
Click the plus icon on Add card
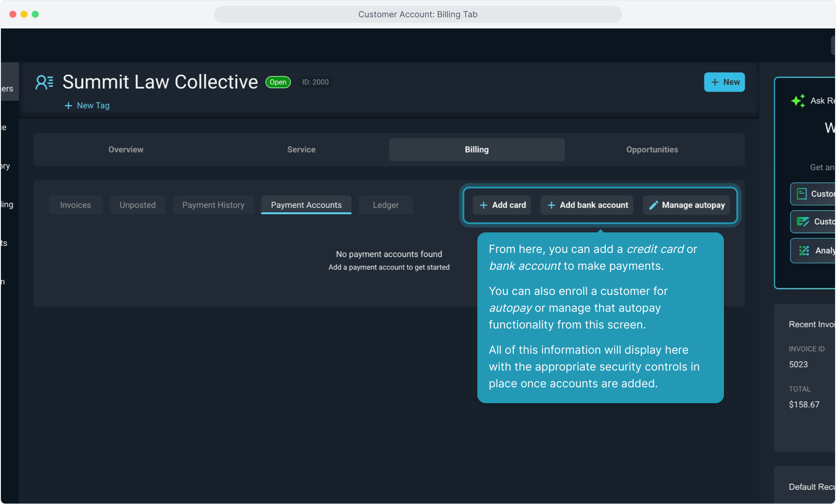click(x=483, y=205)
